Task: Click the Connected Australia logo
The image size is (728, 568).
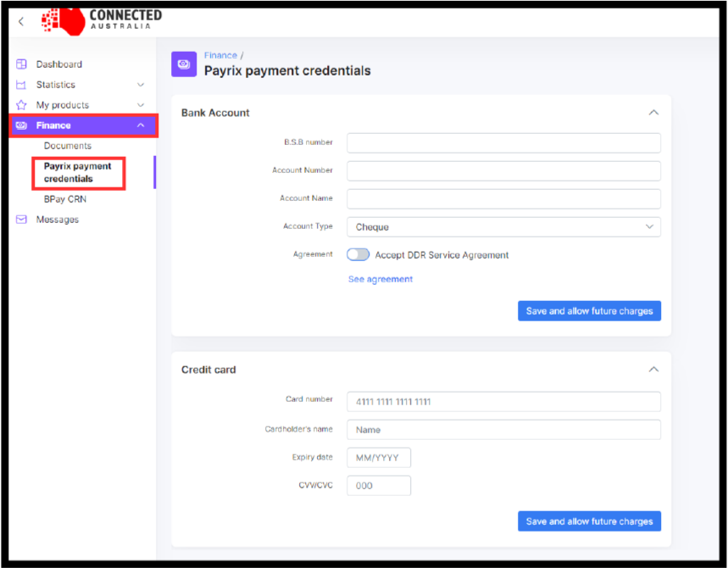Action: pyautogui.click(x=102, y=21)
